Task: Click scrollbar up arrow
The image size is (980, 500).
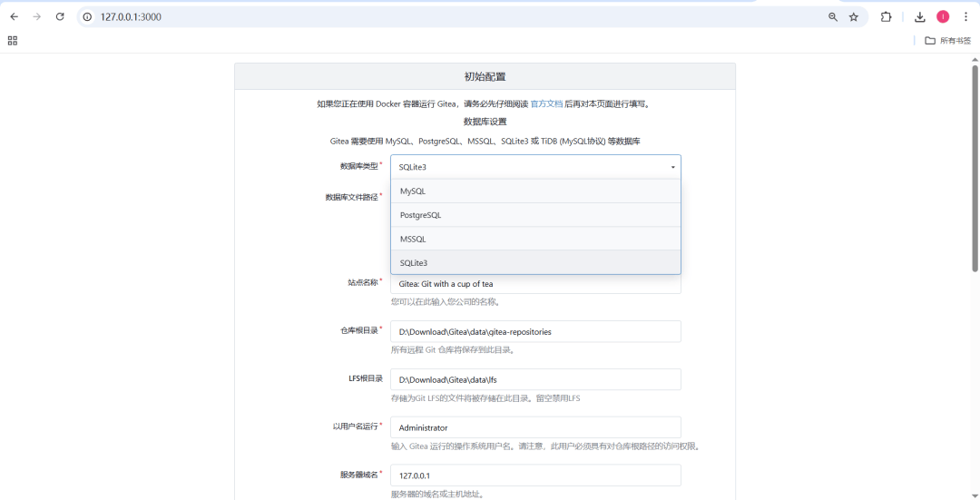Action: (975, 59)
